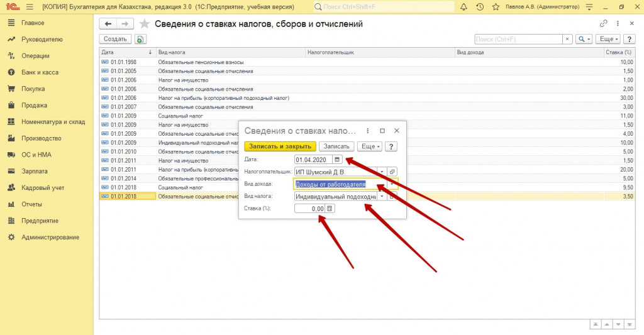
Task: Jump to the list start with top arrow
Action: (595, 324)
